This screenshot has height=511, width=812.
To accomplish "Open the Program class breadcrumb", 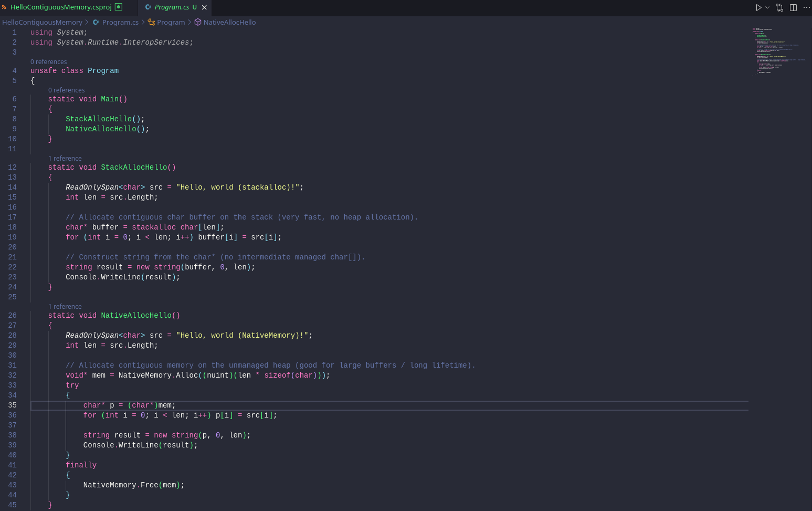I will [x=171, y=22].
